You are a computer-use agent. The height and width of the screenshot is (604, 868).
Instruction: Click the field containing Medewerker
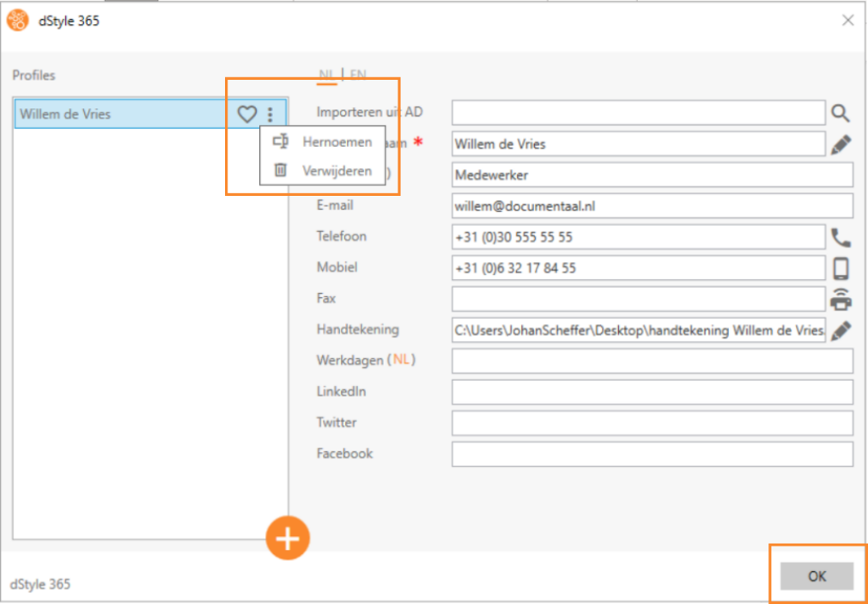tap(653, 175)
